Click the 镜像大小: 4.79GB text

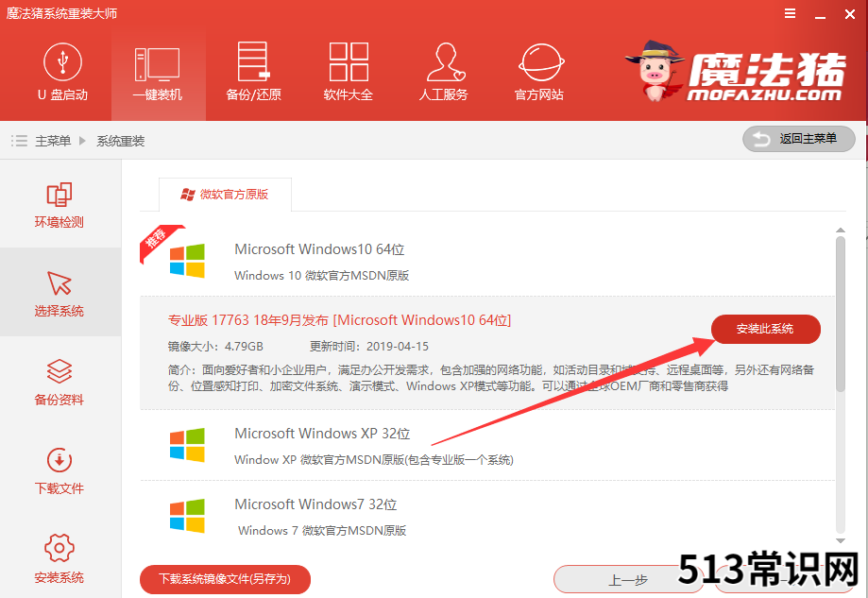pyautogui.click(x=215, y=347)
